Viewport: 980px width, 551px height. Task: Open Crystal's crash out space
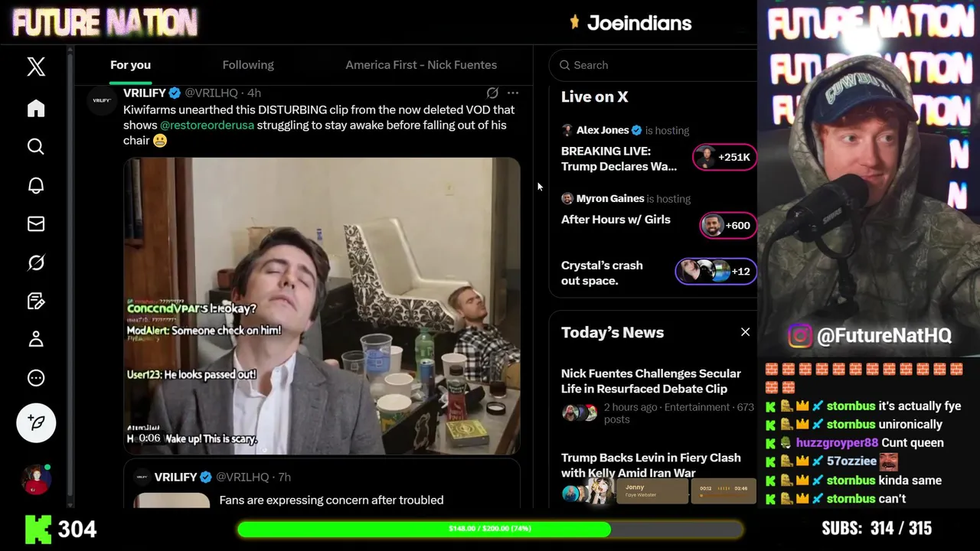602,273
